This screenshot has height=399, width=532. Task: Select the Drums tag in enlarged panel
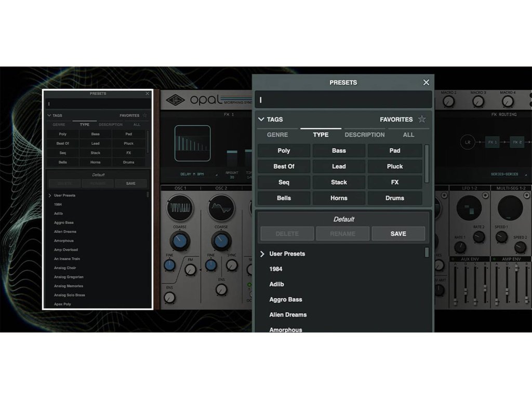395,198
